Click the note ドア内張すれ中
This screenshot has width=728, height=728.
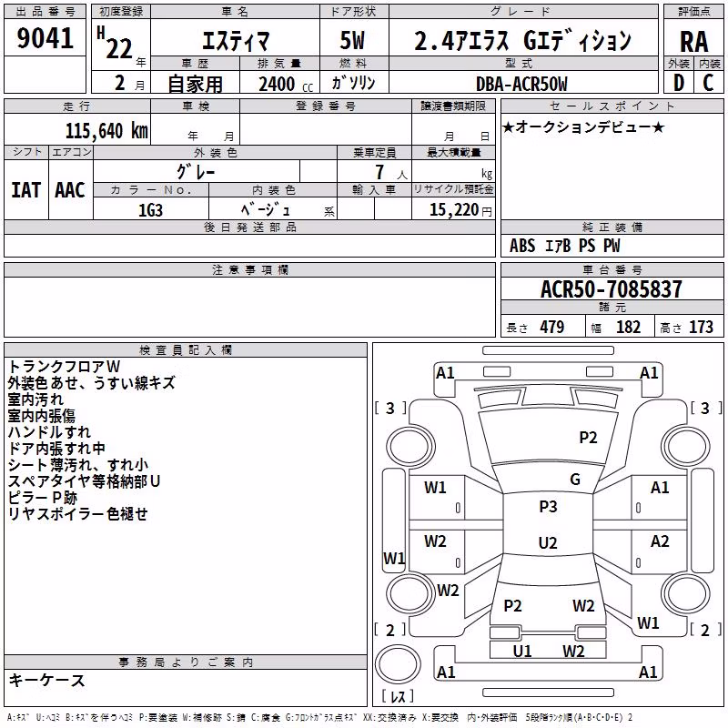coord(56,448)
